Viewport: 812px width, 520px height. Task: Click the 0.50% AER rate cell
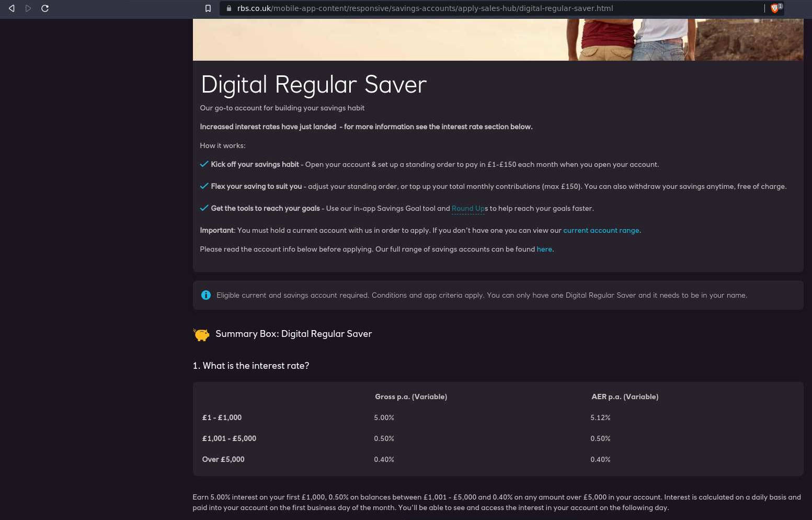click(600, 438)
